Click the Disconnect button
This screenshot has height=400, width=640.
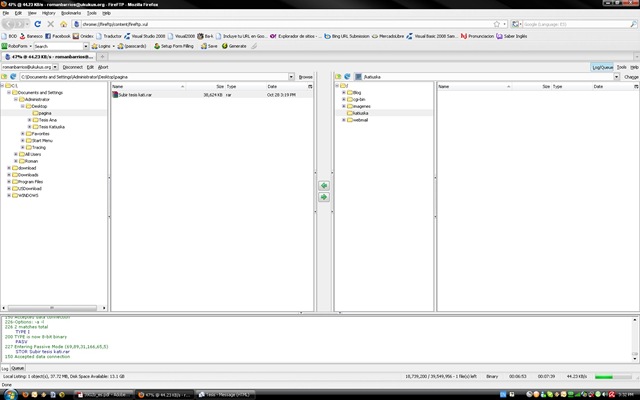pos(73,67)
